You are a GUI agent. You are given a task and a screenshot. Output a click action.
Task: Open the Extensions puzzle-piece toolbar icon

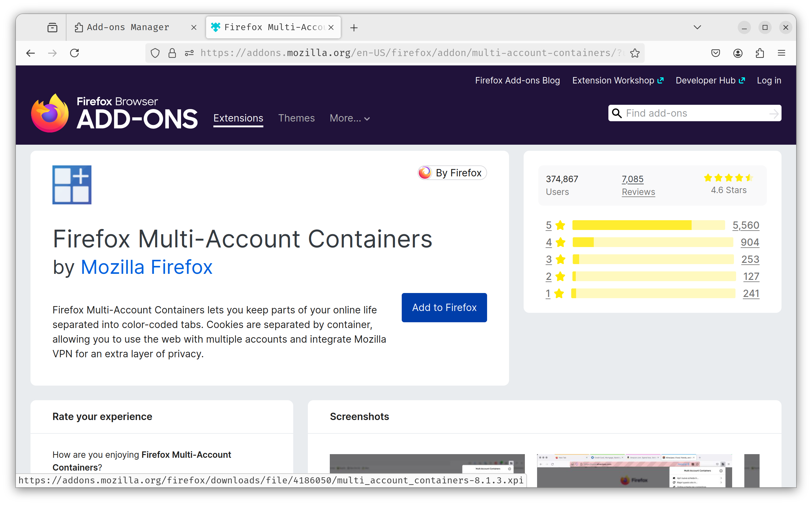[x=760, y=53]
